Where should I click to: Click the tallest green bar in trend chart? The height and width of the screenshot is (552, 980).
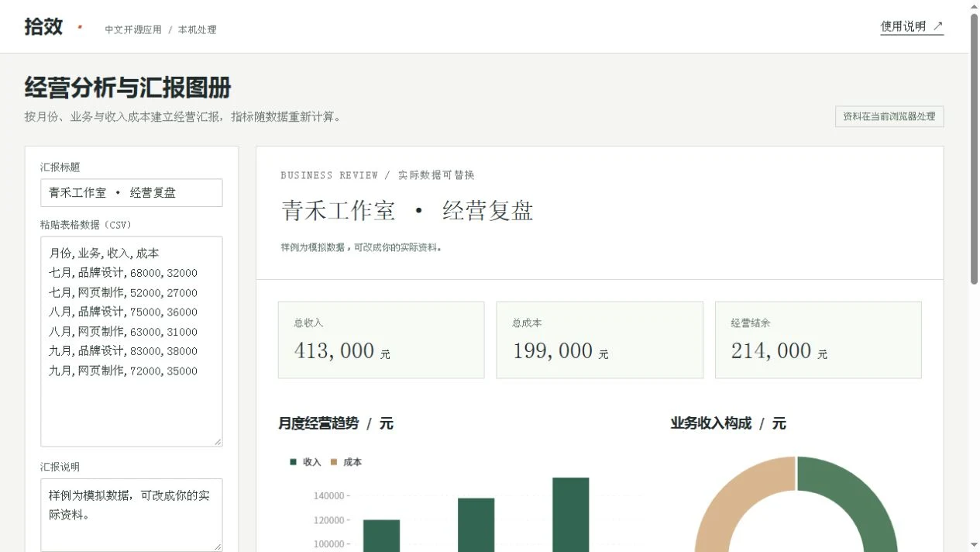571,515
